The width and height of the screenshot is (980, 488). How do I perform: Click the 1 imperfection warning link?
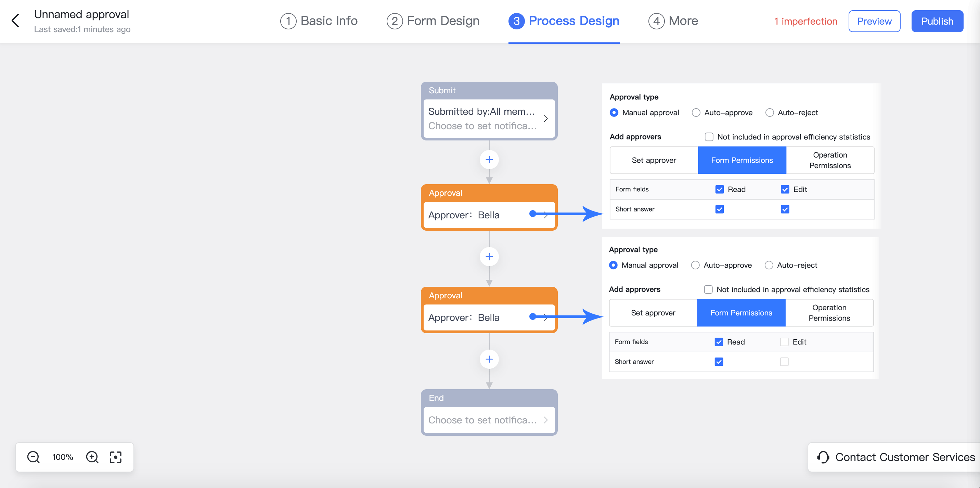[x=805, y=21]
